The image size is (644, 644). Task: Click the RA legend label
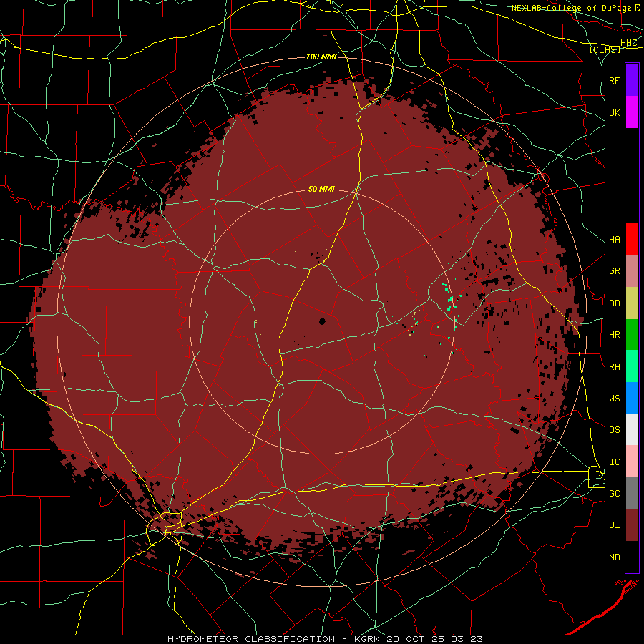click(615, 367)
